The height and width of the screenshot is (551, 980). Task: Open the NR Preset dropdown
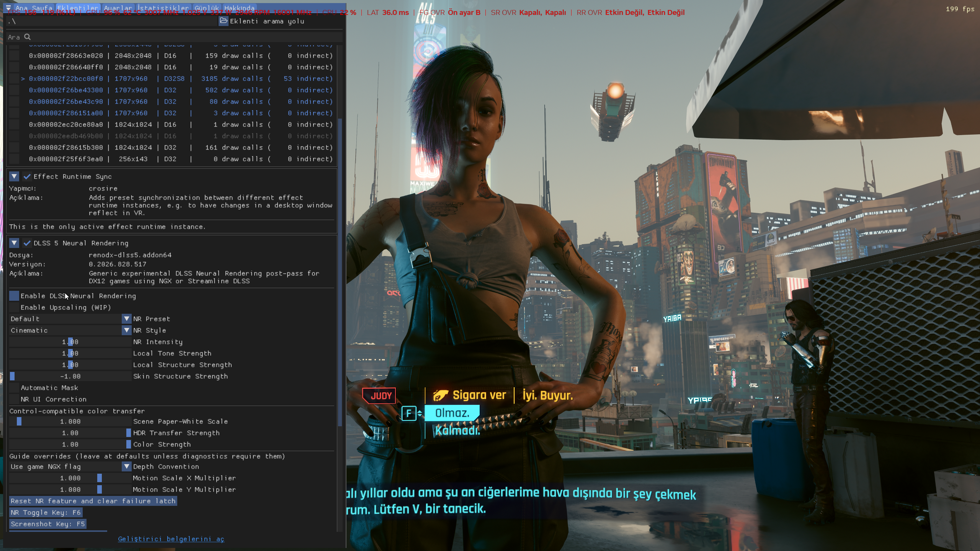(x=70, y=319)
